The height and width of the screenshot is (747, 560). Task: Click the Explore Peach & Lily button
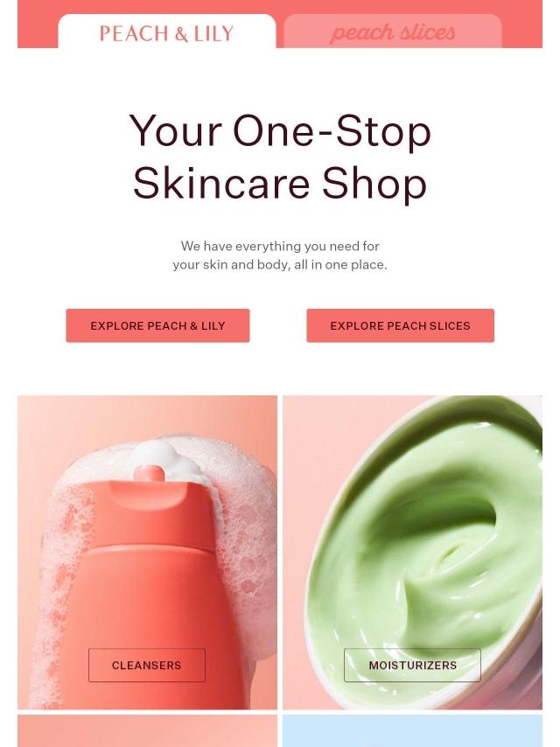(x=157, y=325)
